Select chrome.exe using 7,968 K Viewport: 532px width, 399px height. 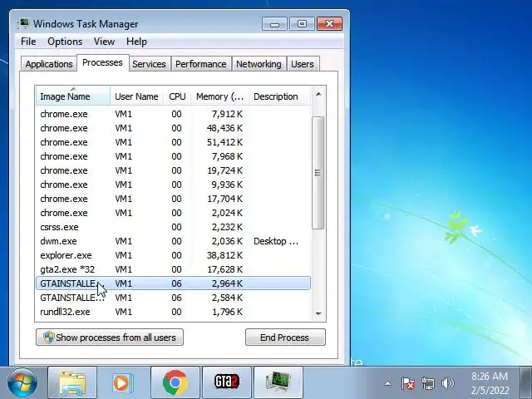point(173,156)
